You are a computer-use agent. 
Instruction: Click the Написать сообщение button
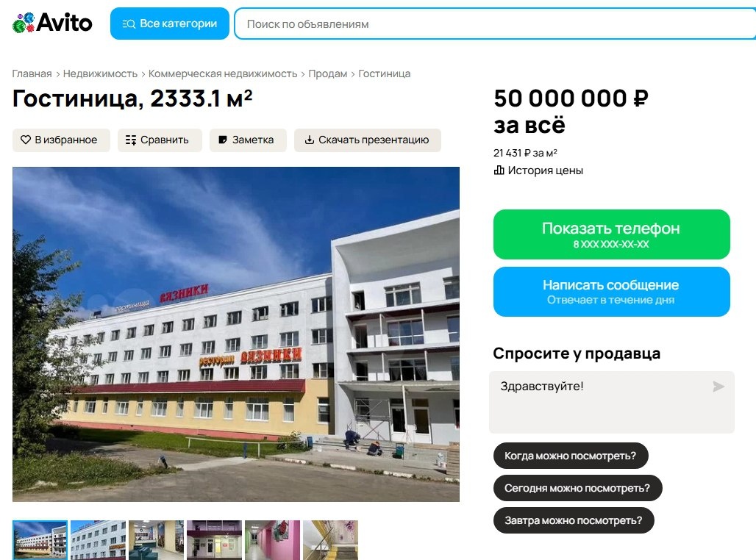pyautogui.click(x=611, y=292)
